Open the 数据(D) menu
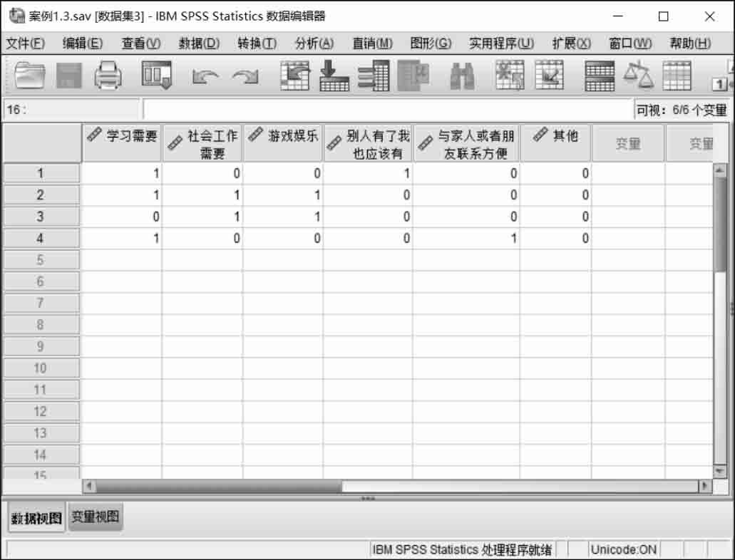 [199, 43]
